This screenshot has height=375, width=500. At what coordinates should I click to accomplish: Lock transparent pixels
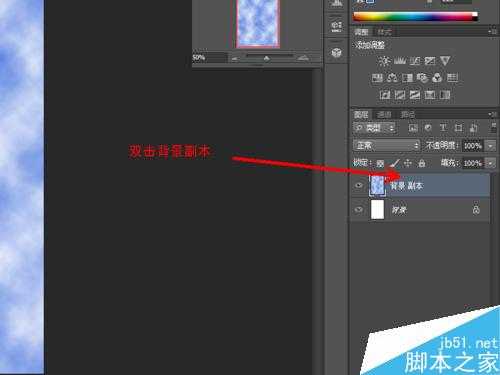point(380,164)
